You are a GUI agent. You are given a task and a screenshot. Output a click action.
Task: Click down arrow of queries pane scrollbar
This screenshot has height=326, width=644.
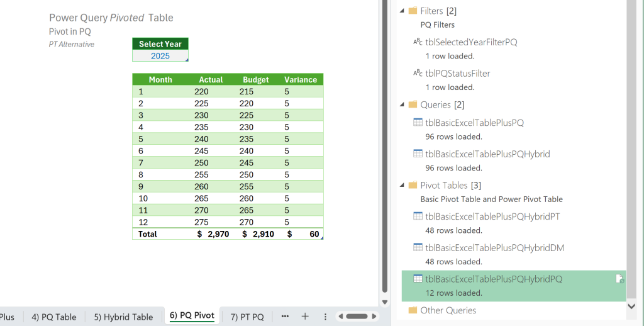point(631,306)
